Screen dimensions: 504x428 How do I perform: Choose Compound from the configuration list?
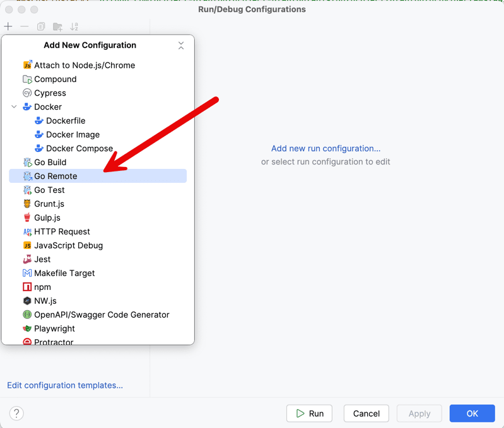98,79
